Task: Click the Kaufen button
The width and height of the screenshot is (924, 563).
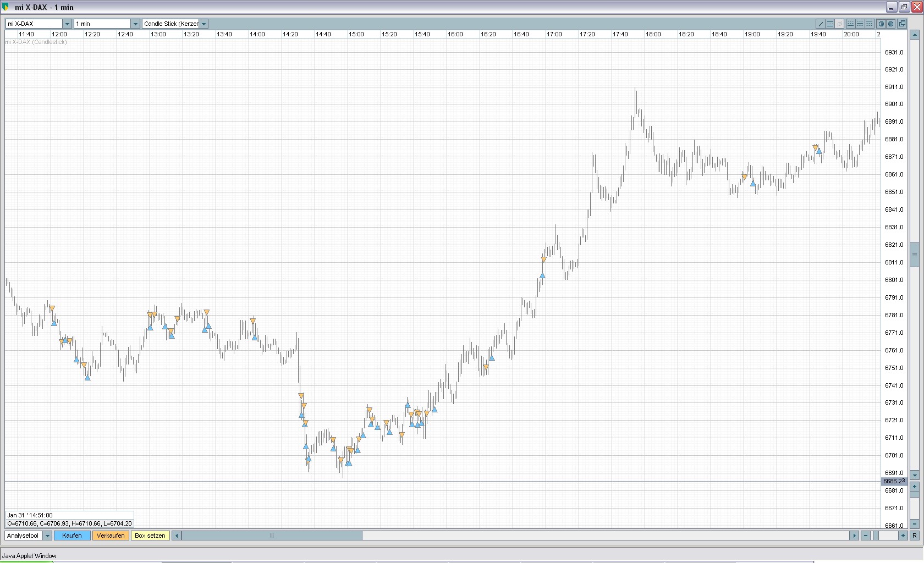Action: (x=72, y=536)
